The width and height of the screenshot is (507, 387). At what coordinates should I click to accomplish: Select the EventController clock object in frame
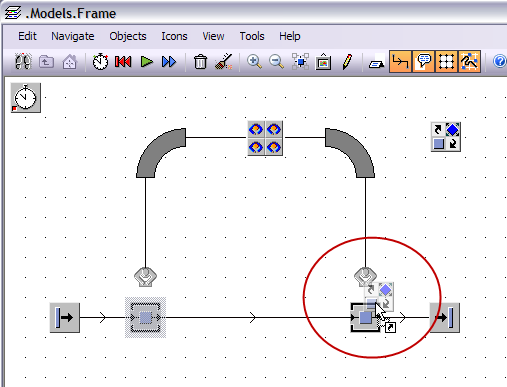[x=26, y=98]
